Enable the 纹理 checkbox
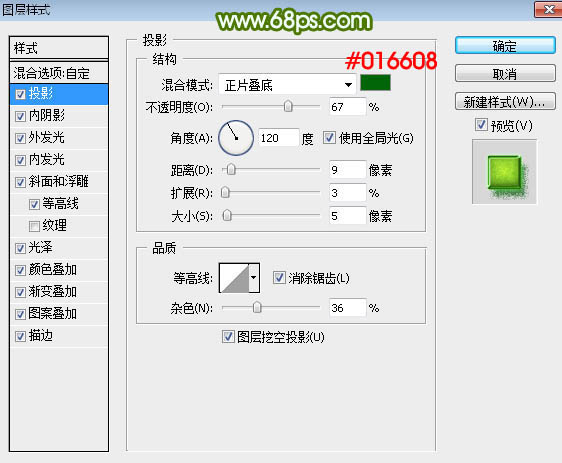This screenshot has height=463, width=562. (34, 226)
